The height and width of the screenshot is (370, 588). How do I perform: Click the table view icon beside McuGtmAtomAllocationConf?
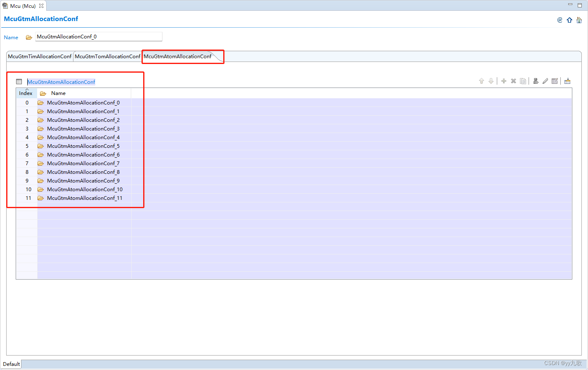[x=19, y=82]
